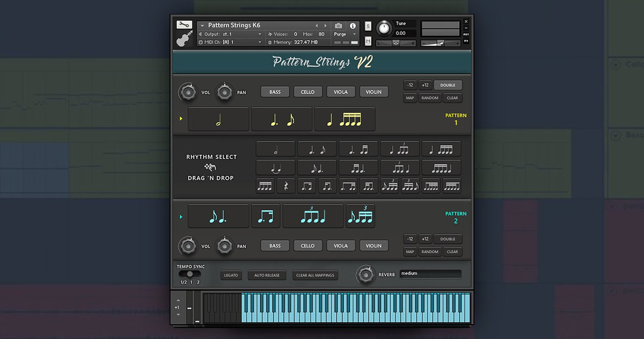644x339 pixels.
Task: Click the camera snapshot icon
Action: tap(339, 26)
